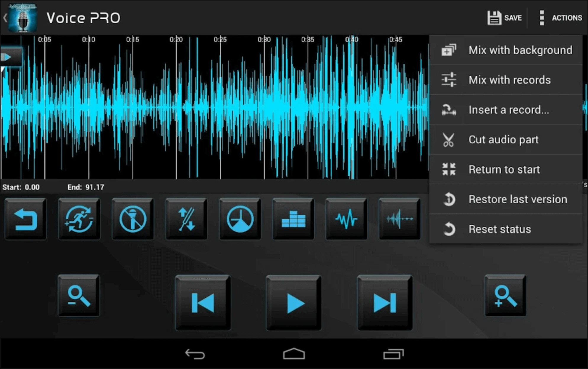This screenshot has height=369, width=588.
Task: Toggle the mute/silence button
Action: 132,219
